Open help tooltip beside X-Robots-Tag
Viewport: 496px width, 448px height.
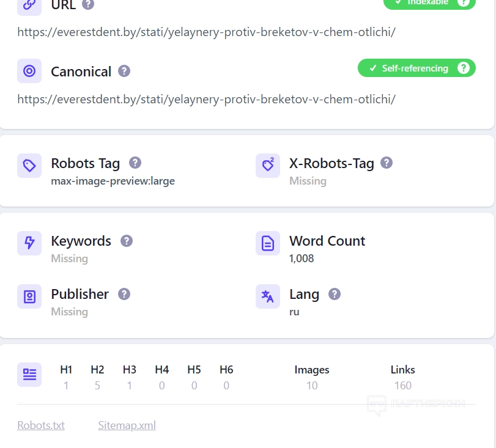tap(387, 163)
